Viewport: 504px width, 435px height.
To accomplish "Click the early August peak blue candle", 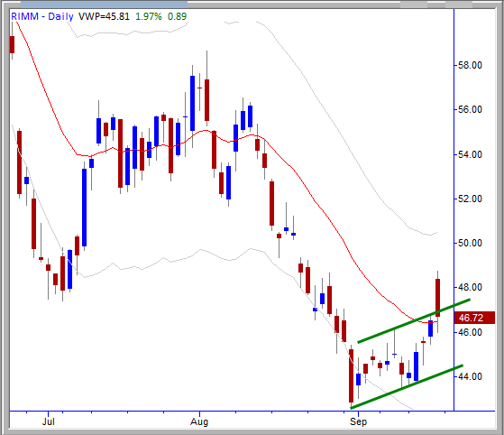I will 192,103.
